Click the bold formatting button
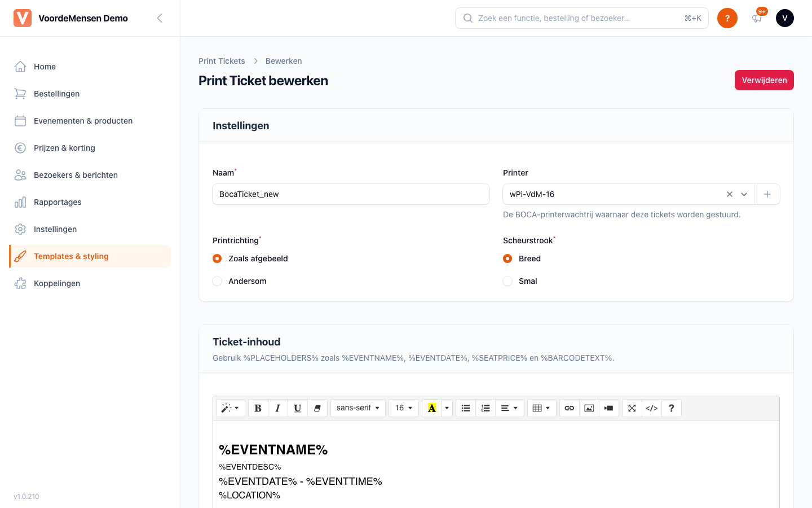This screenshot has width=812, height=508. click(258, 408)
